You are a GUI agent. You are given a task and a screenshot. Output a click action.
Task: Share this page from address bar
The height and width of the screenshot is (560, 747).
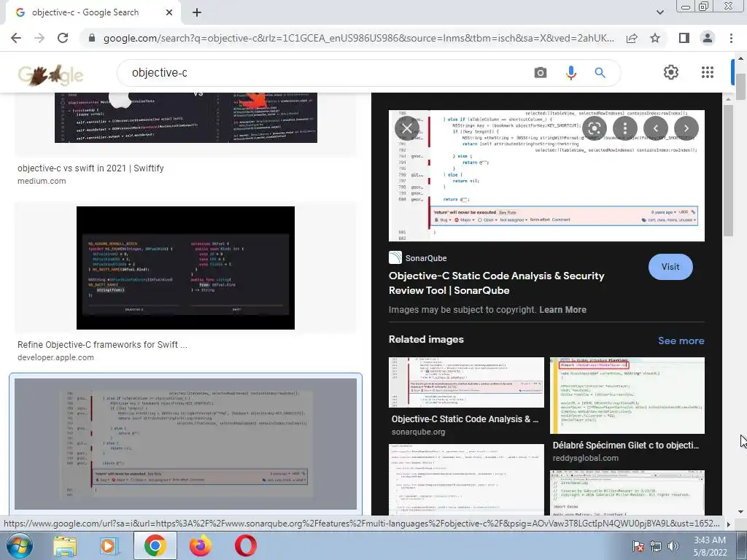click(632, 38)
